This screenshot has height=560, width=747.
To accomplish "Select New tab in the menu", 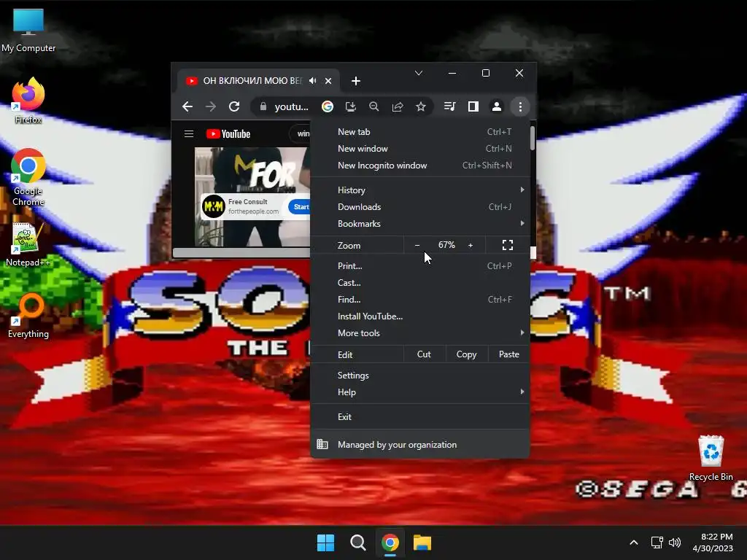I will pyautogui.click(x=419, y=132).
